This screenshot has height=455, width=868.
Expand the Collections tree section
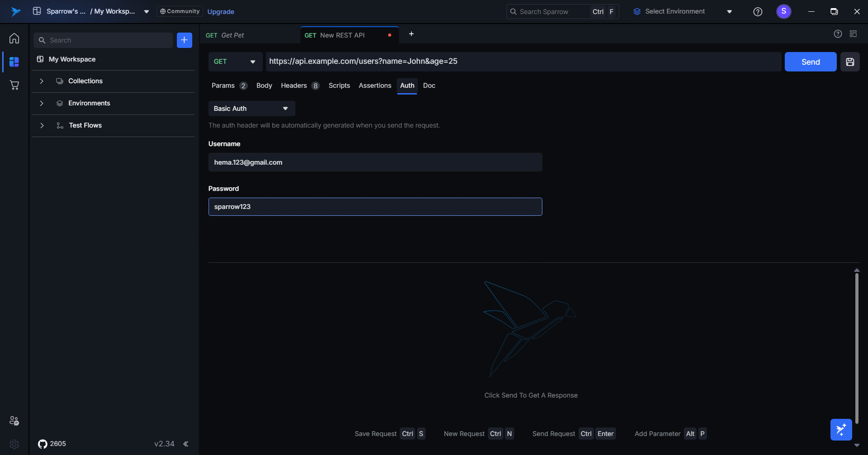(x=42, y=81)
